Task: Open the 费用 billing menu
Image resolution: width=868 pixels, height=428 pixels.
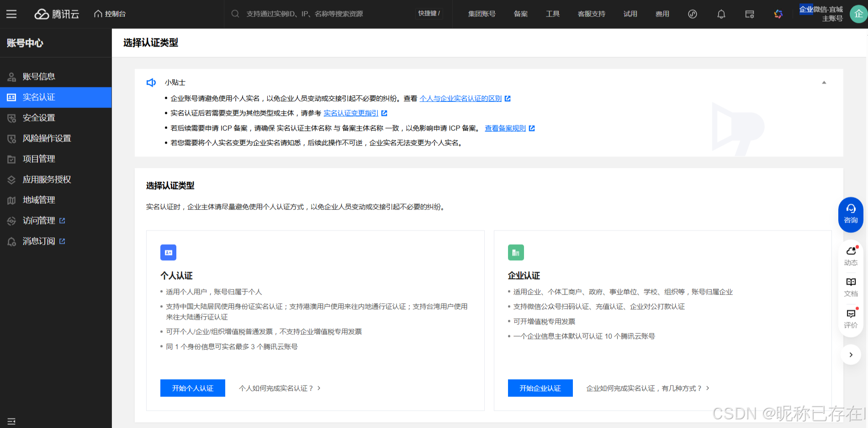Action: tap(662, 14)
